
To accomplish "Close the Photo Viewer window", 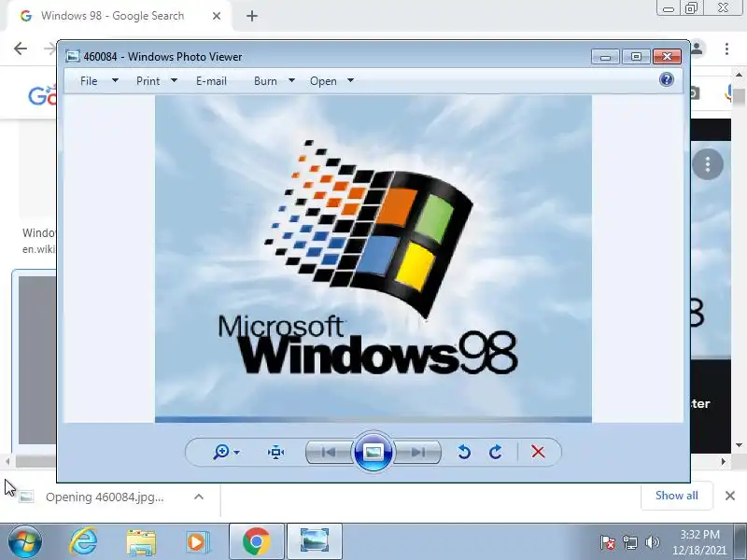I will tap(667, 57).
